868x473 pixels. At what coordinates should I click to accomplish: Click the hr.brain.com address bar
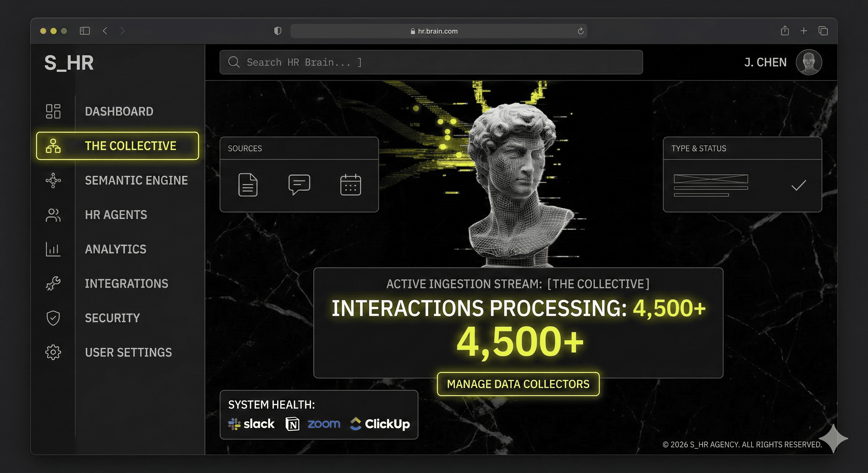439,31
